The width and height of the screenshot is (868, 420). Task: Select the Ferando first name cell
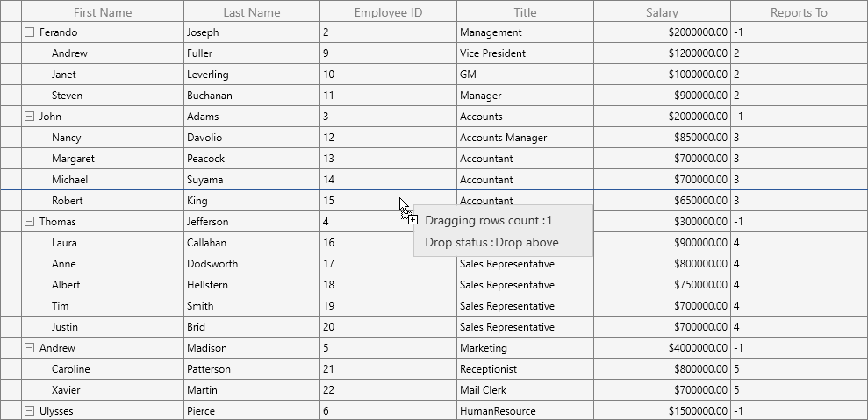pyautogui.click(x=103, y=32)
